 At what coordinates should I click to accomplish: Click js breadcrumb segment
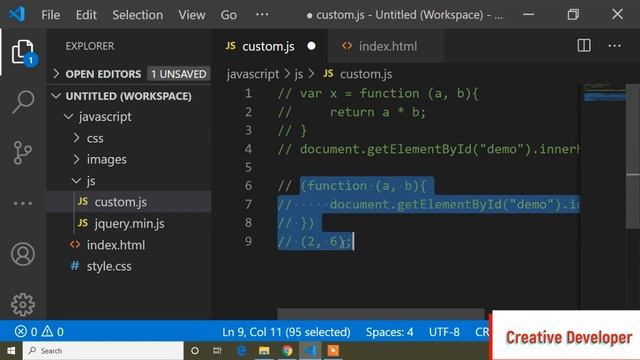coord(299,74)
